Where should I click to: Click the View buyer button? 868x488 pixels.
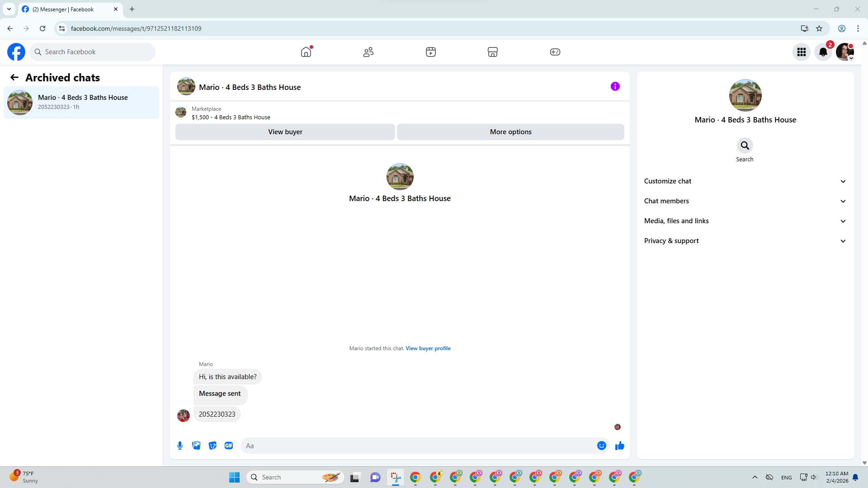click(x=285, y=132)
